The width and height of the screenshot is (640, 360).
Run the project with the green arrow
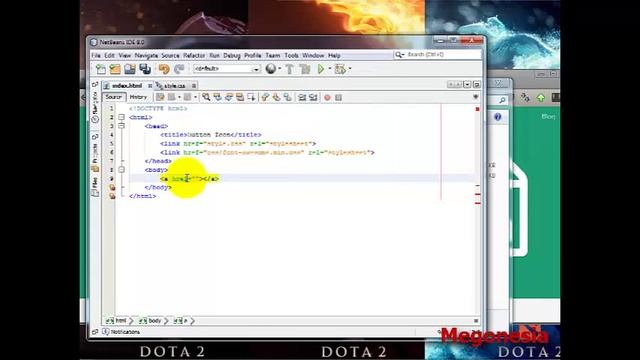coord(321,69)
